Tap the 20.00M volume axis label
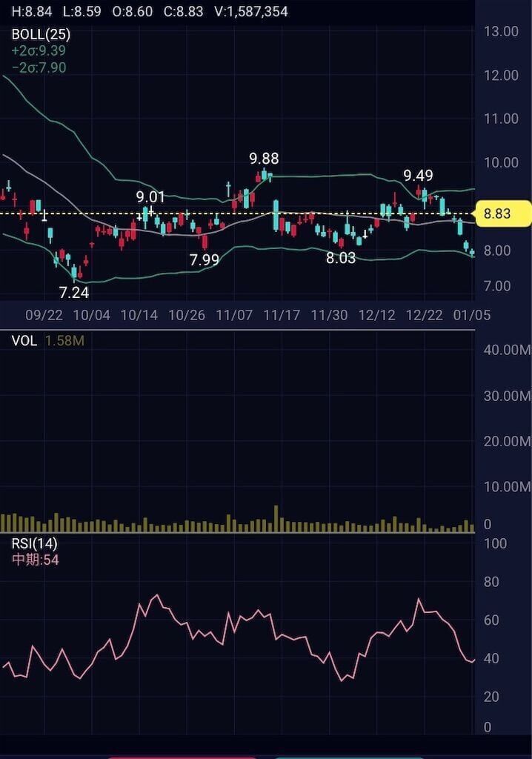Image resolution: width=532 pixels, height=759 pixels. coord(507,441)
